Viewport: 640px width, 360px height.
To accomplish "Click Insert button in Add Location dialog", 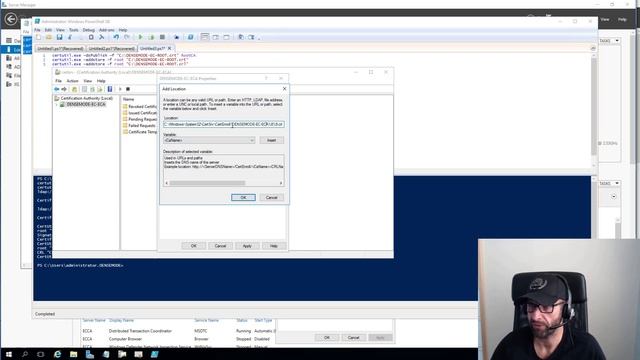I will click(x=271, y=140).
